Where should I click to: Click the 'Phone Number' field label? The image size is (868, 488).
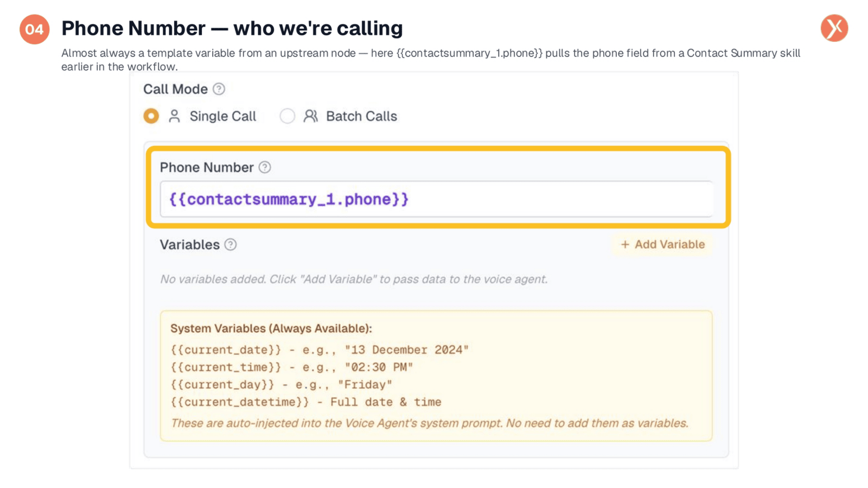[x=207, y=167]
